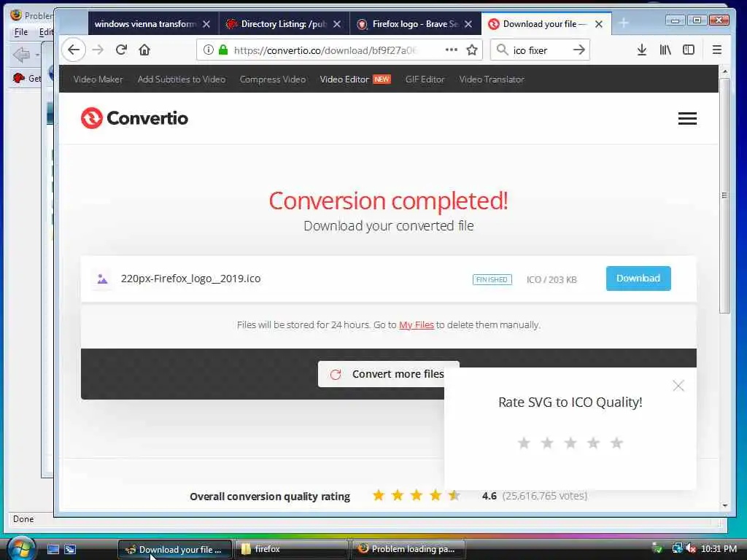The width and height of the screenshot is (747, 560).
Task: Close the 'Directory Listing' tab
Action: coord(337,24)
